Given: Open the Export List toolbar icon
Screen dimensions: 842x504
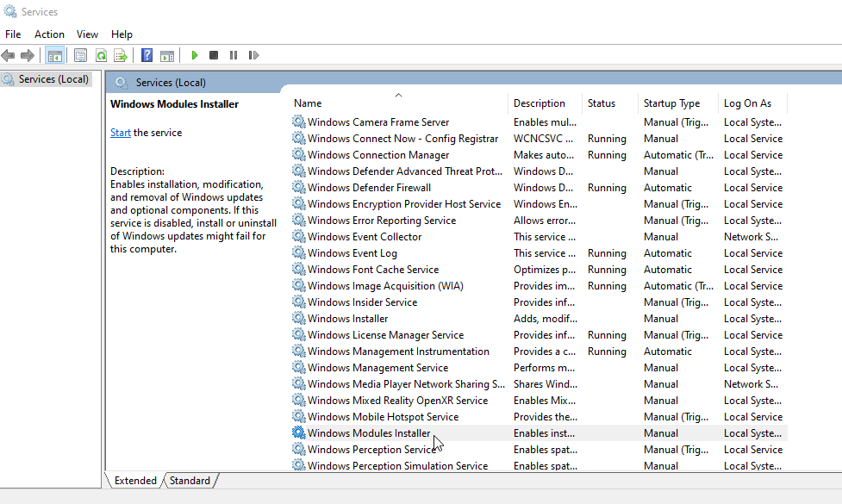Looking at the screenshot, I should [x=122, y=55].
